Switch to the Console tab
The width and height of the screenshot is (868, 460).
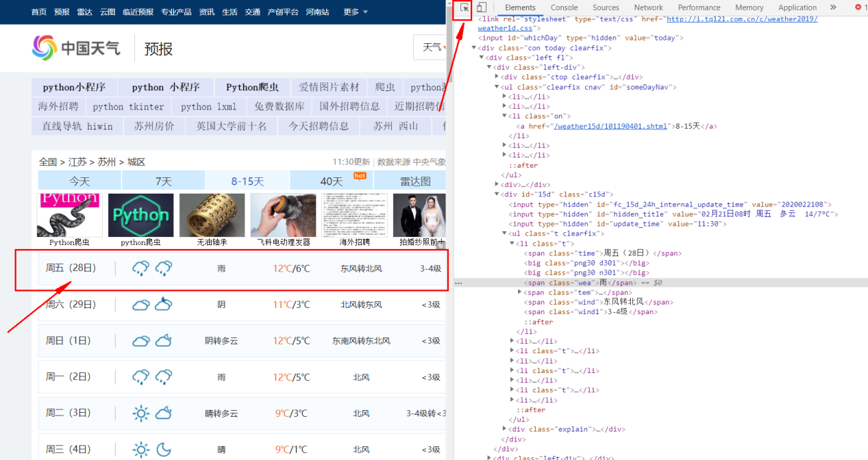(x=564, y=8)
